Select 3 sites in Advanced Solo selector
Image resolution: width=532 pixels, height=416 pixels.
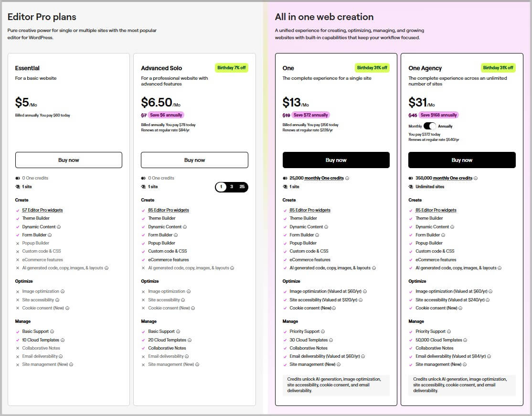point(232,187)
